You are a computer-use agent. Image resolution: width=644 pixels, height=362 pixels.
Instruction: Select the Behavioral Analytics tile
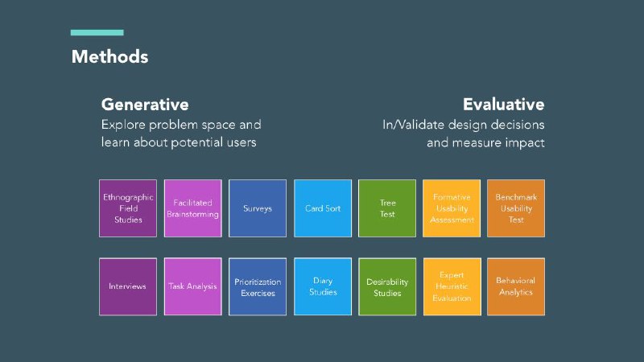[516, 286]
